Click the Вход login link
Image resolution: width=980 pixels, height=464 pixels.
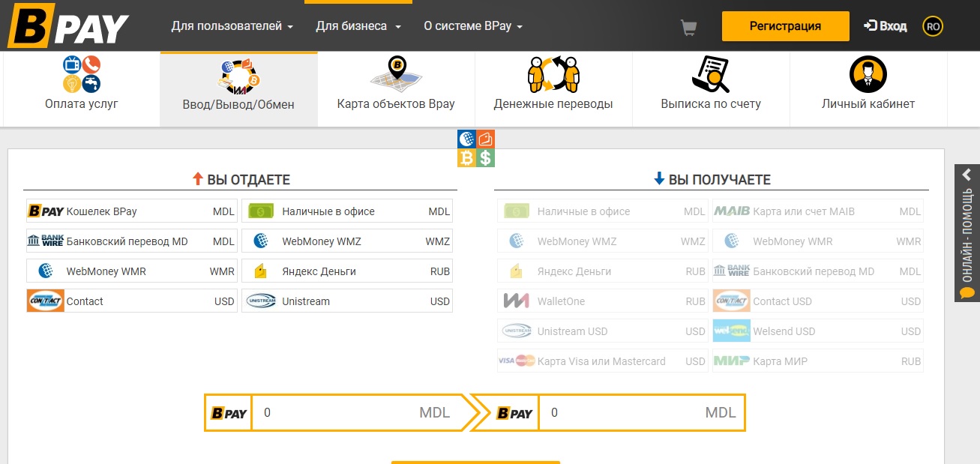point(886,26)
